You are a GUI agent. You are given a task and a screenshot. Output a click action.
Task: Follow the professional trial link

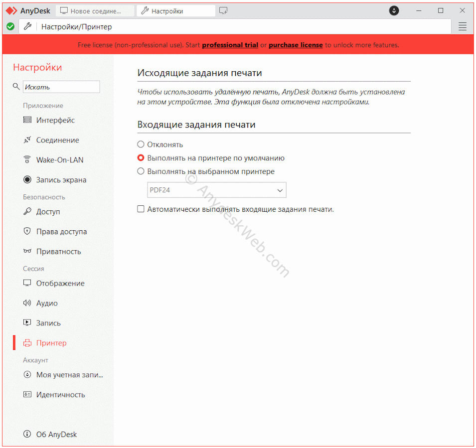[230, 45]
